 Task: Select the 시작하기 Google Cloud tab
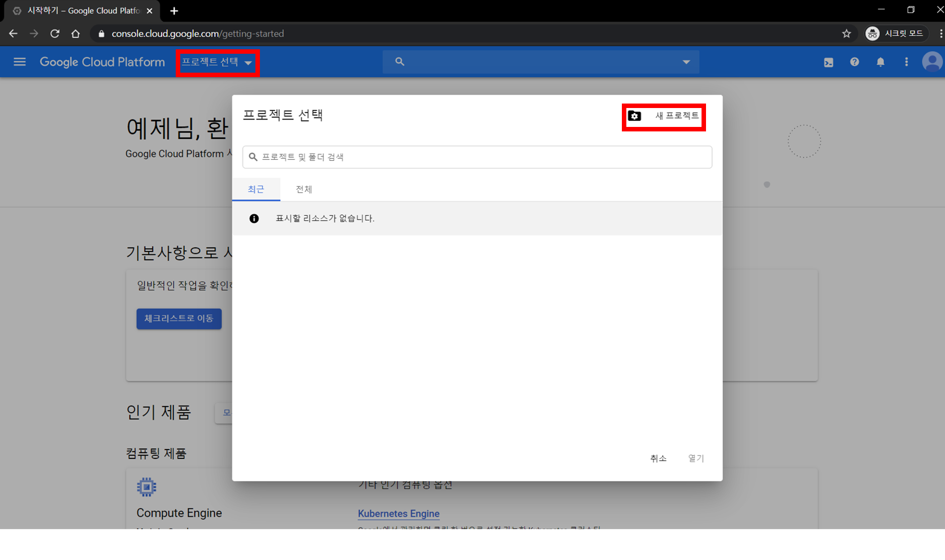[x=82, y=10]
